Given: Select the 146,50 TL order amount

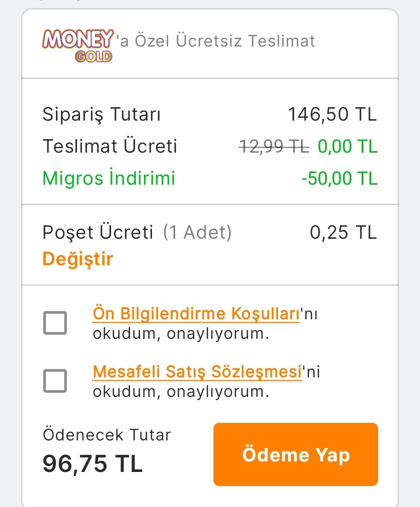Looking at the screenshot, I should pos(332,115).
